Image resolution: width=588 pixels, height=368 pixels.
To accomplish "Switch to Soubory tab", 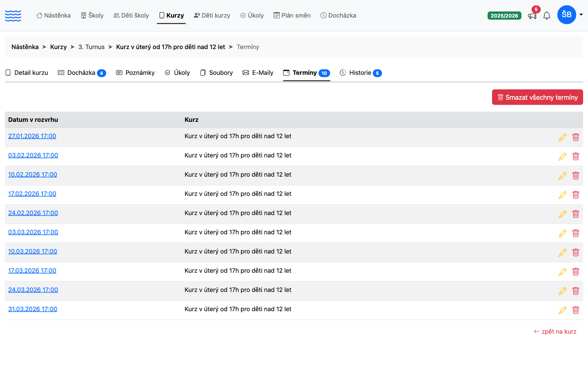I will (216, 73).
